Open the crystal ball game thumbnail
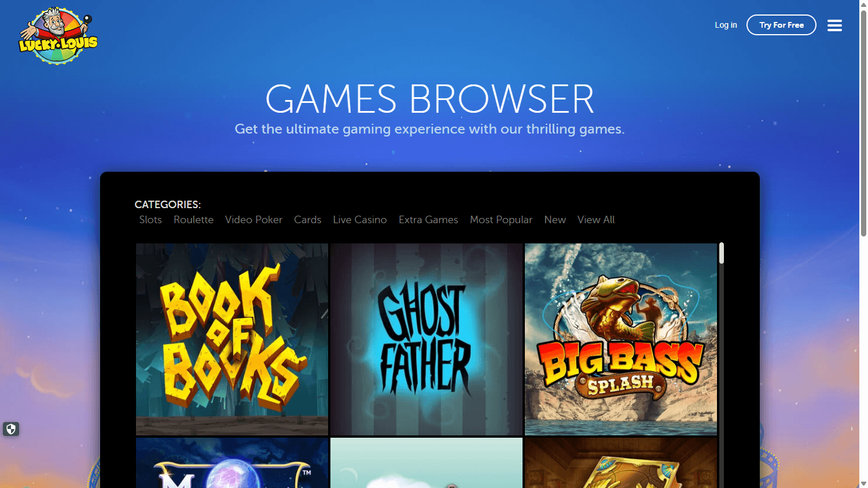This screenshot has width=868, height=488. pos(232,463)
